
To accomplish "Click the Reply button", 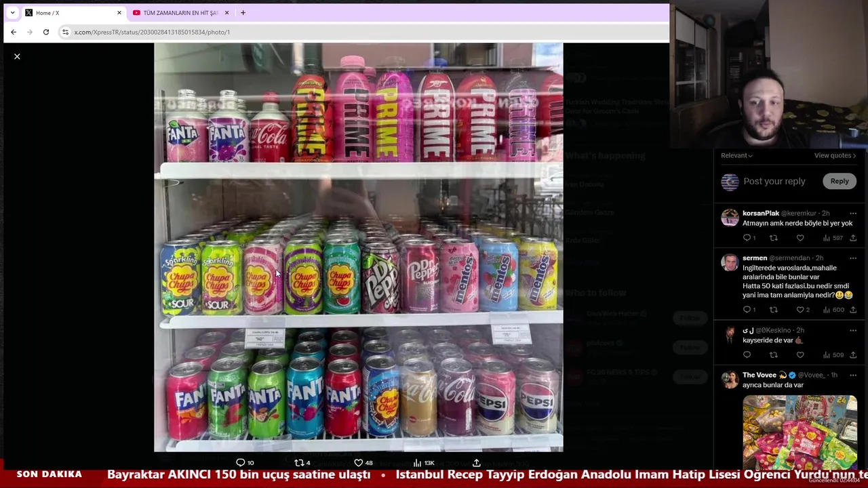I will click(x=840, y=181).
